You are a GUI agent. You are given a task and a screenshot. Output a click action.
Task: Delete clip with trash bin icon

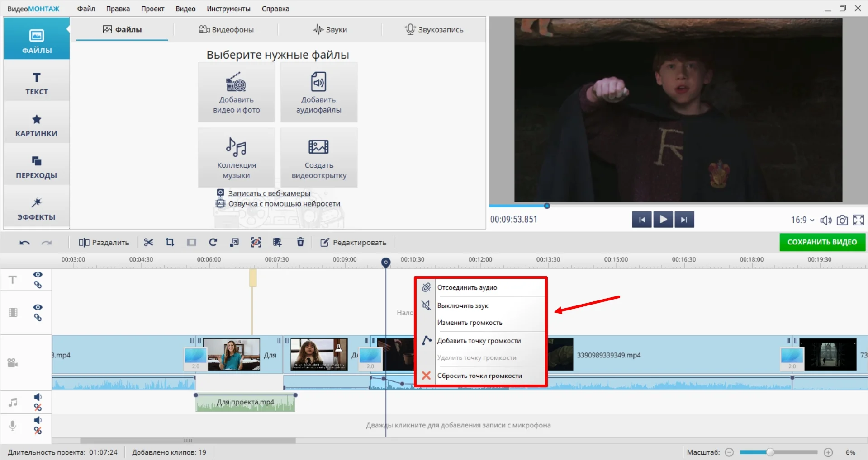click(x=300, y=243)
